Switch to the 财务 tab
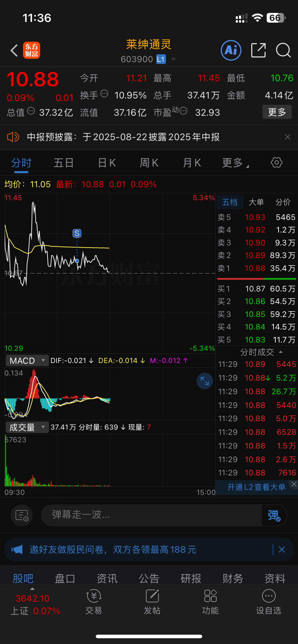The width and height of the screenshot is (298, 644). 233,578
